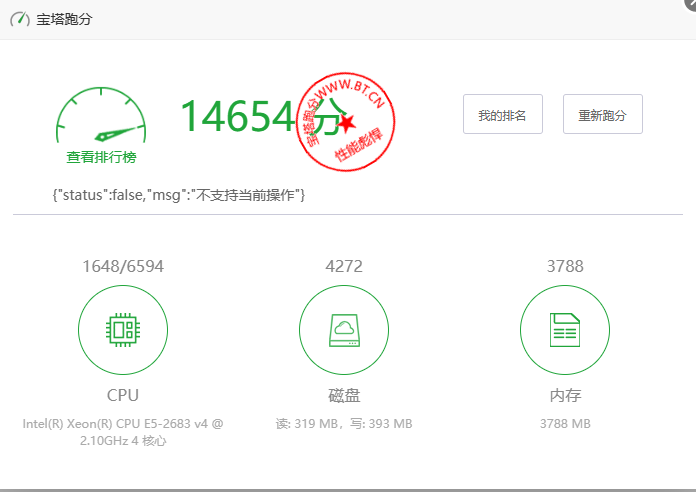Click the 14654 total score text
This screenshot has width=696, height=492.
(x=237, y=116)
